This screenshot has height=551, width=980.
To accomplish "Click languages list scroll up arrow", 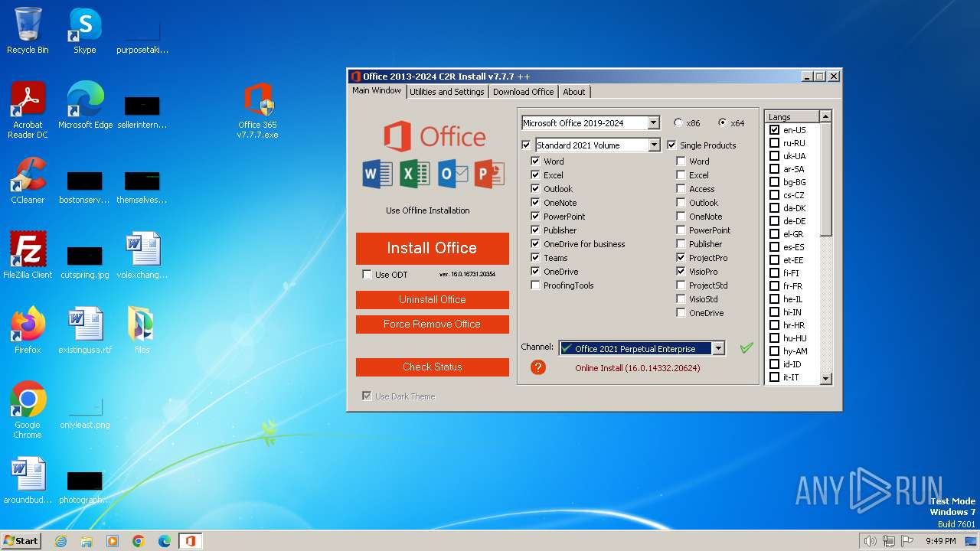I will click(x=825, y=116).
